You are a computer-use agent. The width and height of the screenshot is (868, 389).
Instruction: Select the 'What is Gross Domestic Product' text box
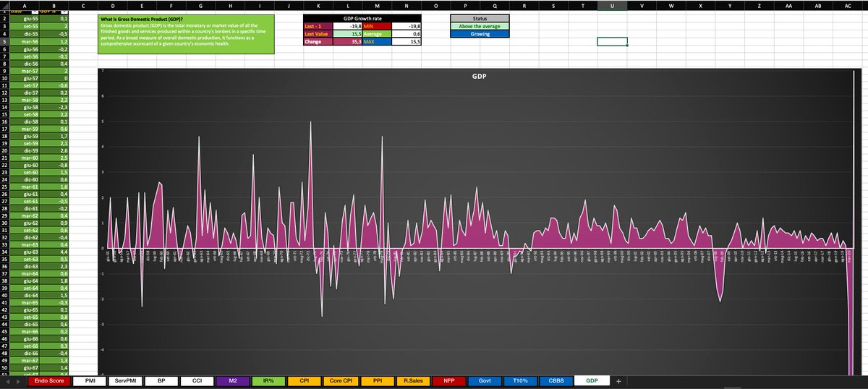pos(186,34)
